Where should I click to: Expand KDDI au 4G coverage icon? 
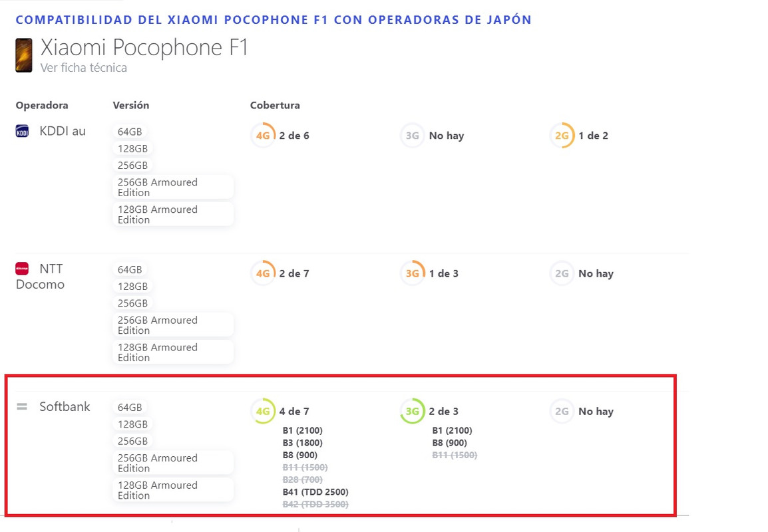[263, 136]
